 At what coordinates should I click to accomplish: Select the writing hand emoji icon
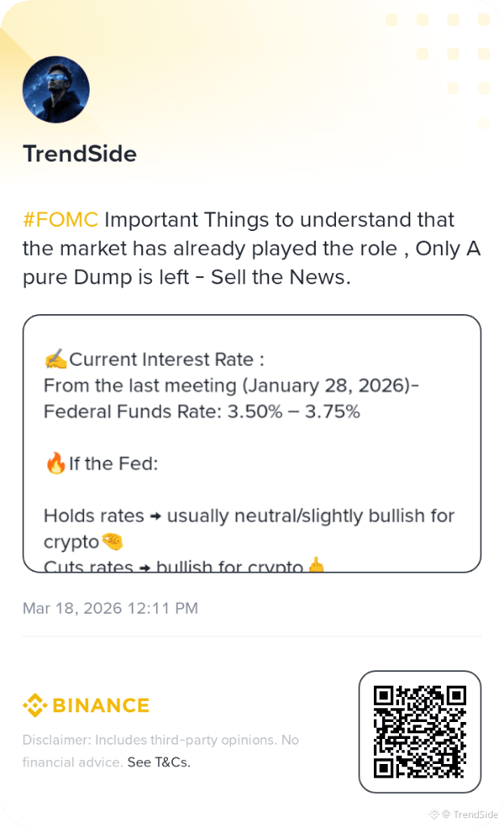pos(56,359)
